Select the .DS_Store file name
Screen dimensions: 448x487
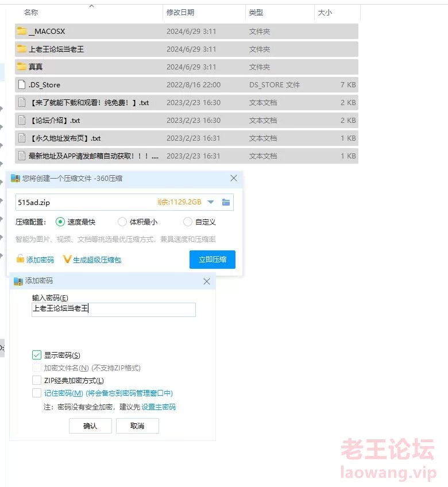[x=44, y=85]
